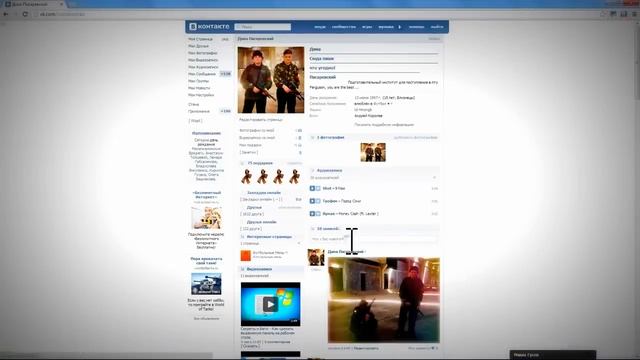This screenshot has width=640, height=360.
Task: Click the VKontakte logo in header
Action: point(209,27)
